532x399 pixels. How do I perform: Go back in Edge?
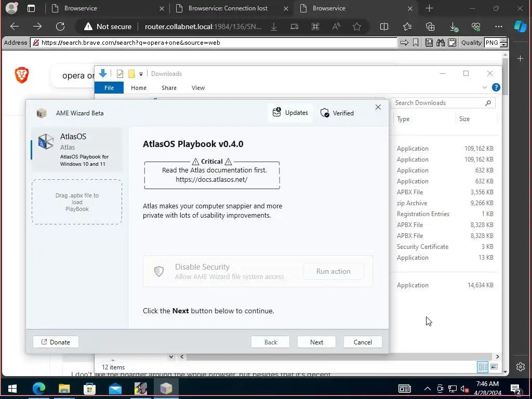tap(14, 26)
